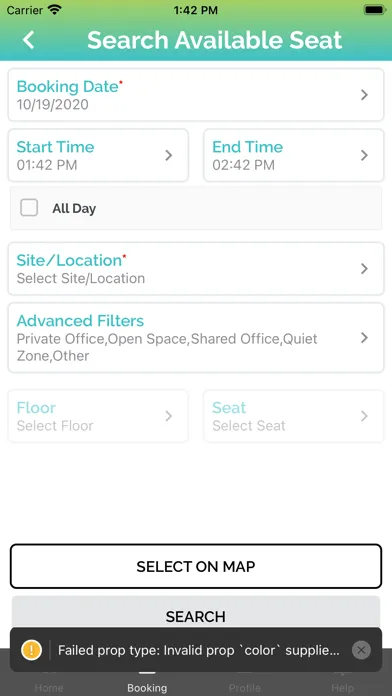Tap the yellow warning exclamation icon
This screenshot has height=696, width=392.
point(32,650)
